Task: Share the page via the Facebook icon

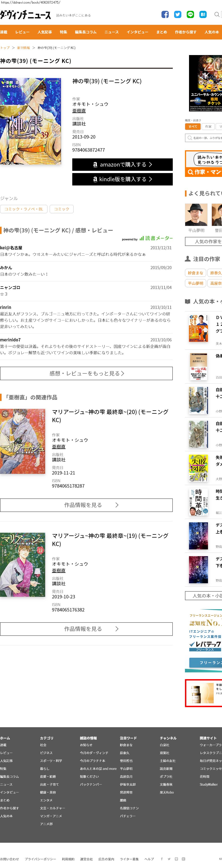Action: (x=165, y=14)
